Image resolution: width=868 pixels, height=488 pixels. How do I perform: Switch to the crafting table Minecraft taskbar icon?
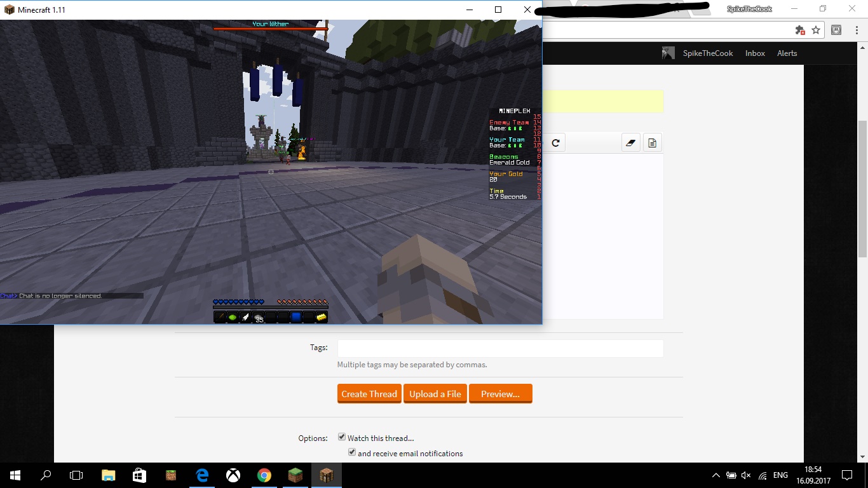click(327, 475)
